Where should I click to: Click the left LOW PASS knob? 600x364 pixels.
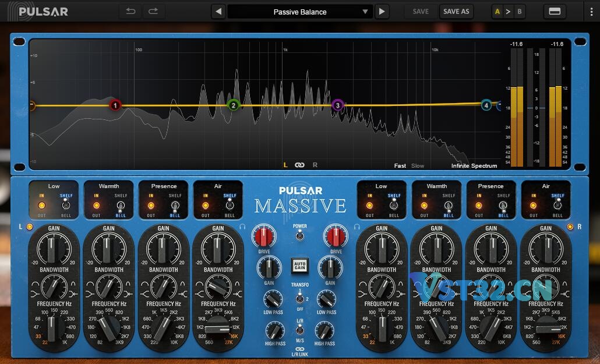click(x=273, y=300)
